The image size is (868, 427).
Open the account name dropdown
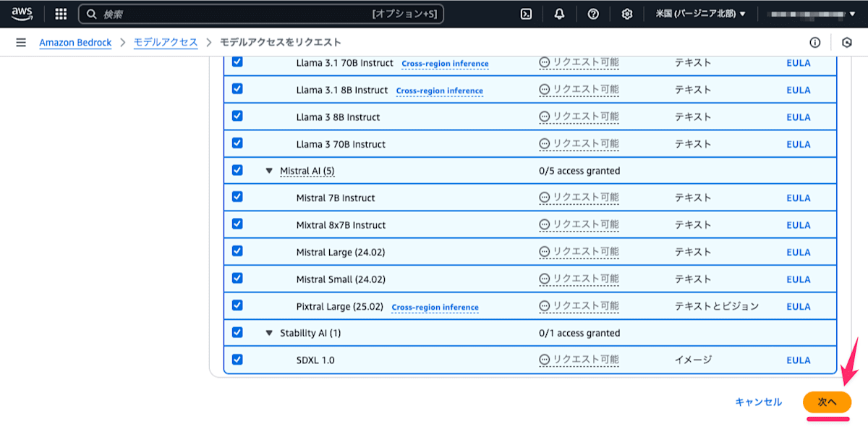[812, 14]
